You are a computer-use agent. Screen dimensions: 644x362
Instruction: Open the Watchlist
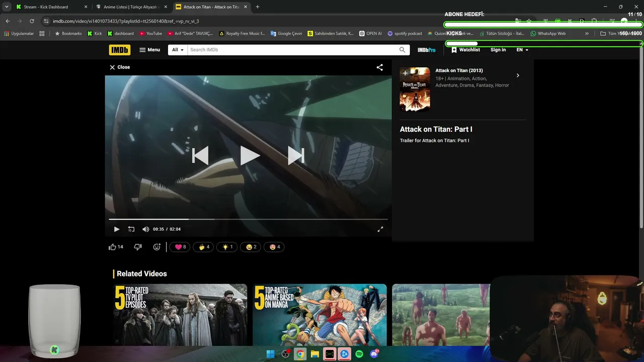(x=465, y=50)
